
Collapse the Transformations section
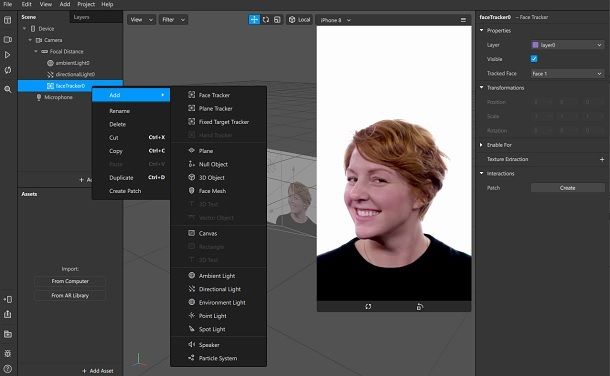(x=482, y=87)
